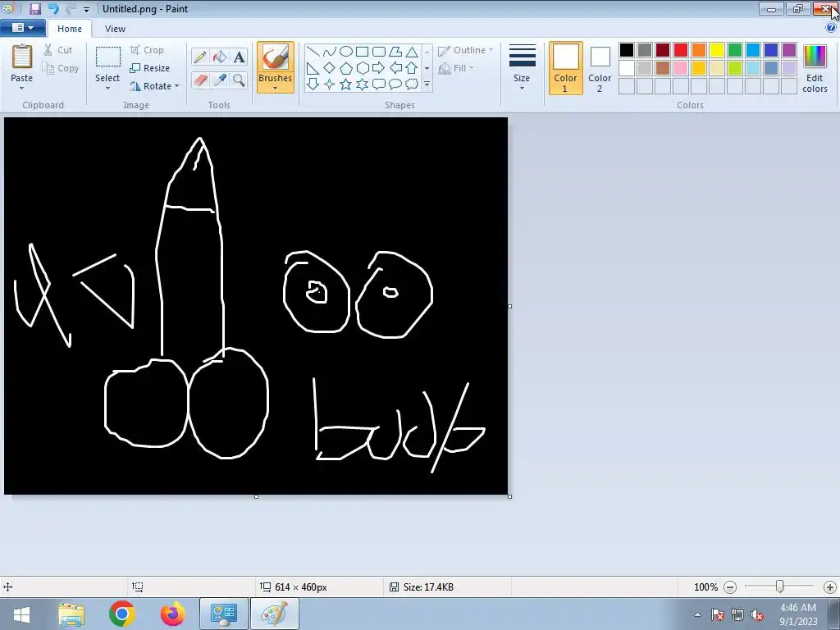Click the Crop button
Image resolution: width=840 pixels, height=630 pixels.
tap(147, 50)
